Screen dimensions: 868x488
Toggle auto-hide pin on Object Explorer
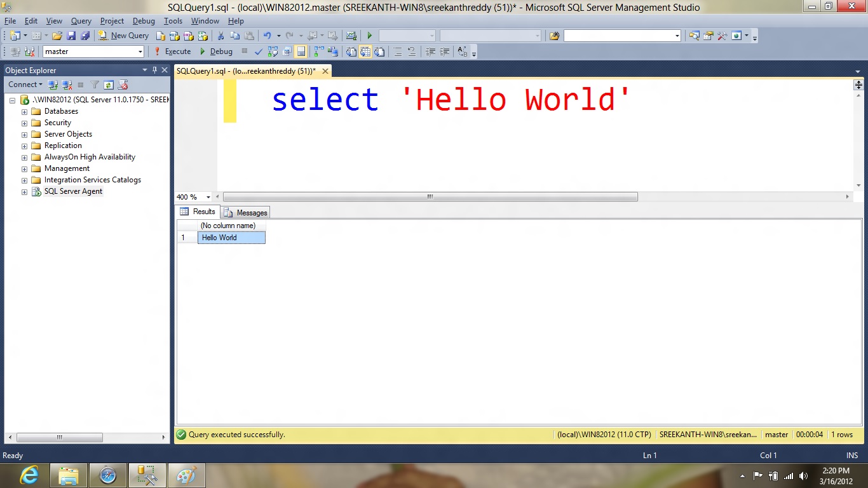point(154,70)
